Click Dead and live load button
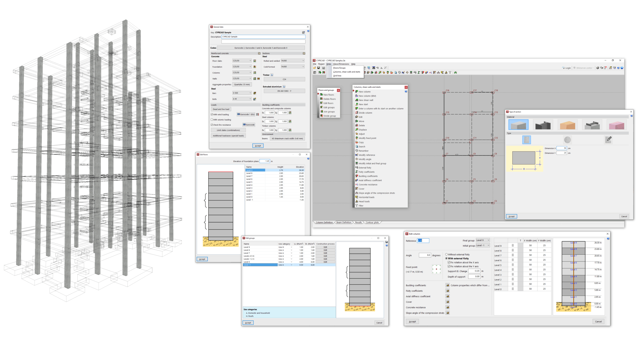644x344 pixels. pyautogui.click(x=221, y=109)
